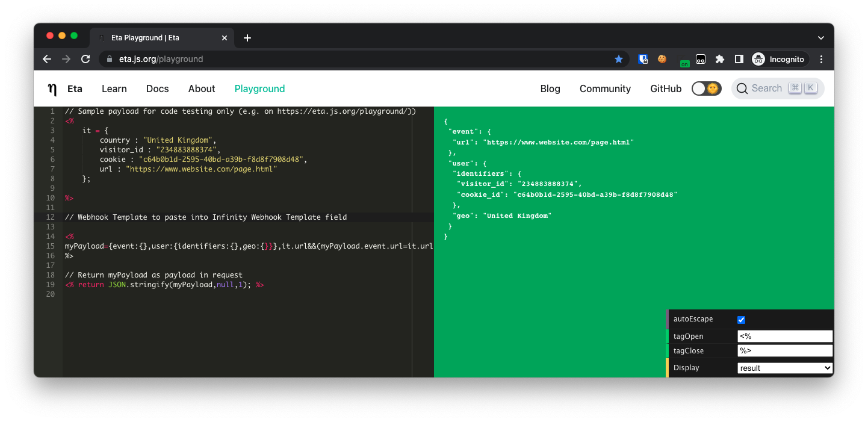
Task: Open the Chrome extensions puzzle-piece icon
Action: [720, 59]
